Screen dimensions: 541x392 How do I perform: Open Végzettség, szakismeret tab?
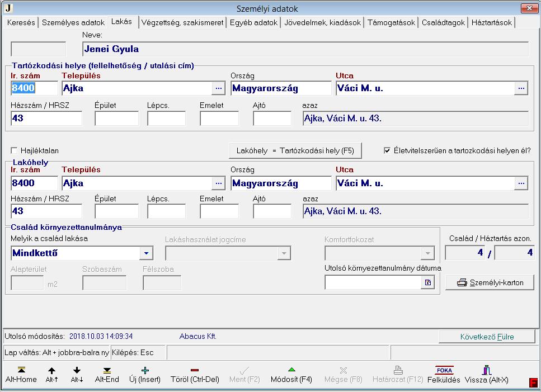pos(182,23)
